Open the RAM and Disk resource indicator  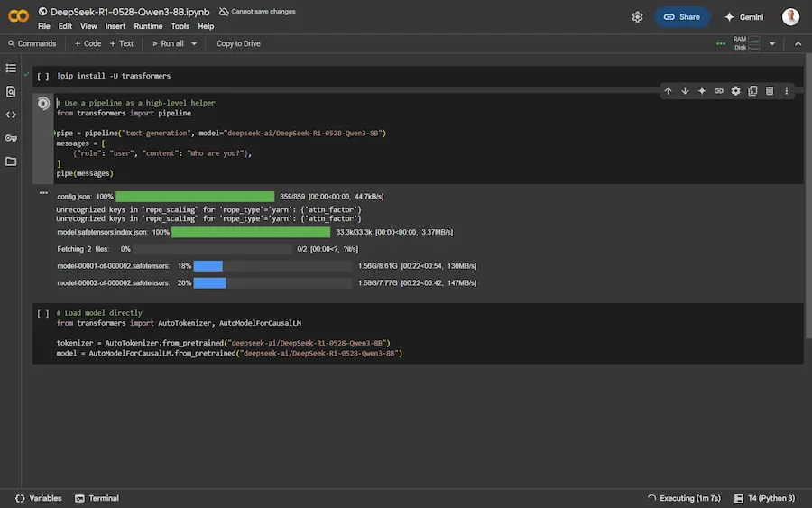(x=747, y=43)
